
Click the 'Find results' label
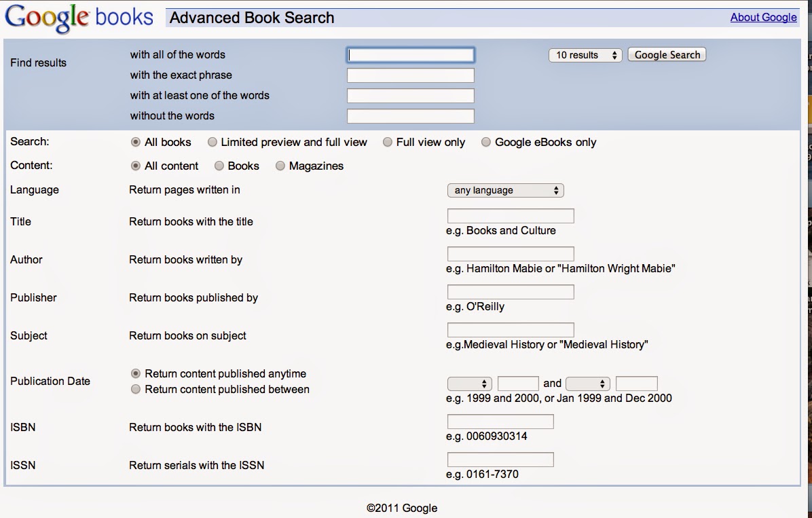(x=38, y=62)
